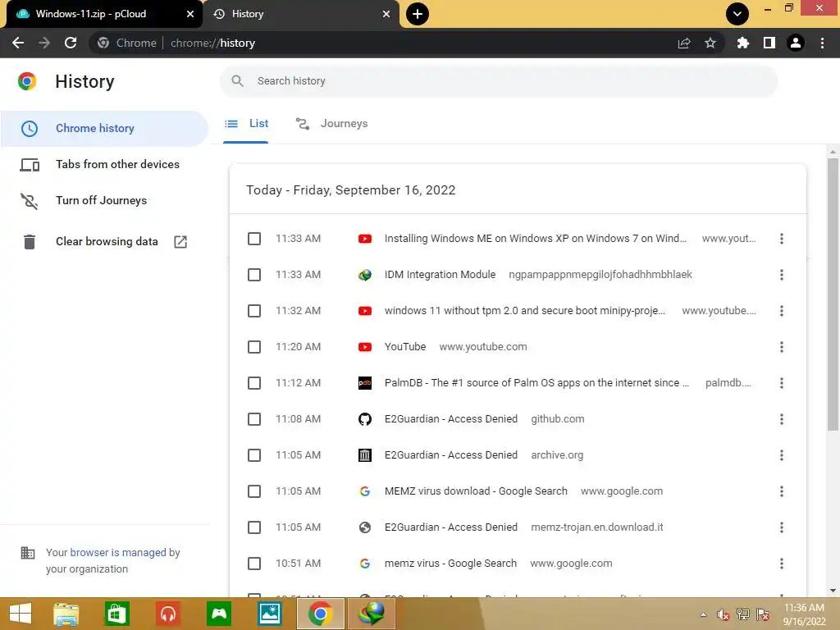Open actions menu for archive.org entry
The image size is (840, 630).
[x=782, y=455]
